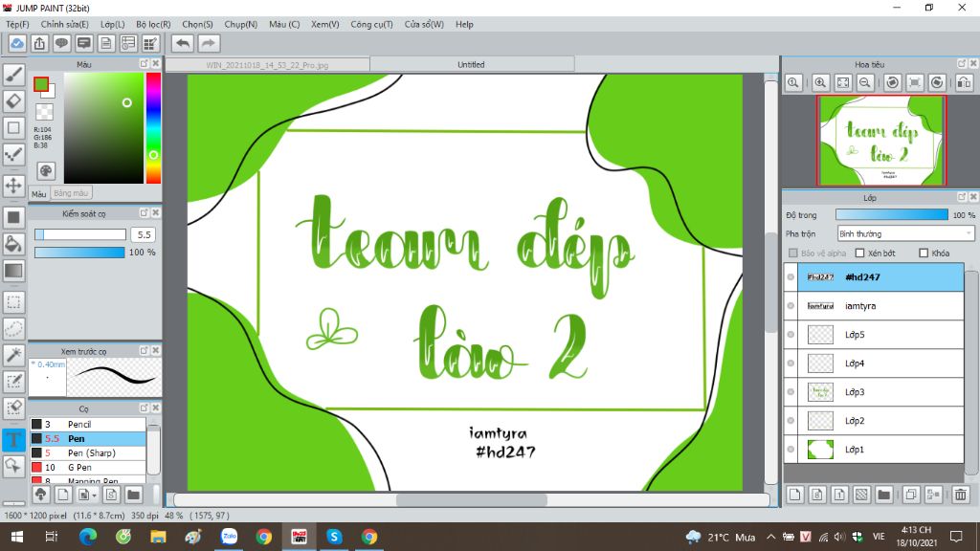The height and width of the screenshot is (551, 980).
Task: Select the Lớp2 layer
Action: [880, 421]
